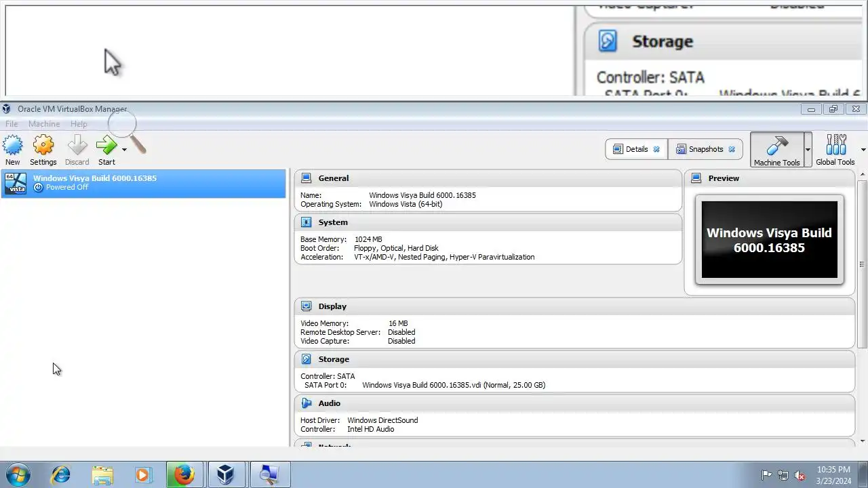Click the VT-x/AMD-V acceleration value
The height and width of the screenshot is (488, 868).
click(x=444, y=257)
